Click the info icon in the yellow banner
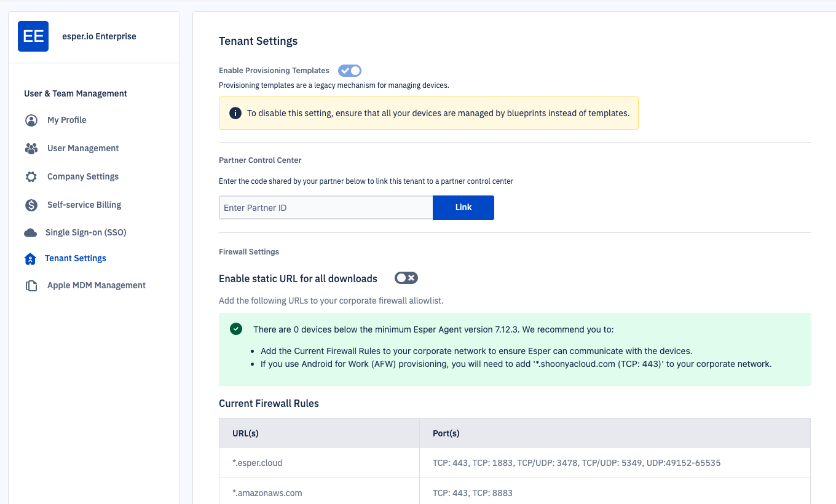Screen dimensions: 836x504 (x=235, y=113)
